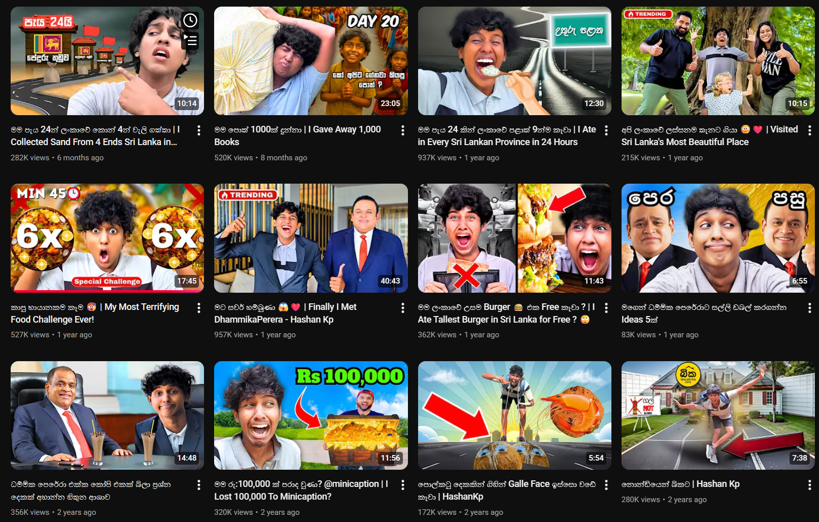Open three-dot menu for Lost 100,000 To Minicaption

pyautogui.click(x=402, y=485)
